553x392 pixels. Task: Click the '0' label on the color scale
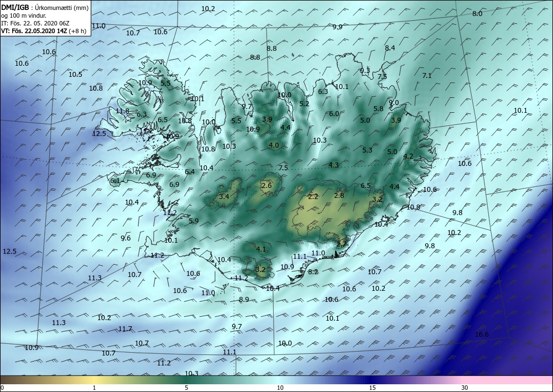2,388
